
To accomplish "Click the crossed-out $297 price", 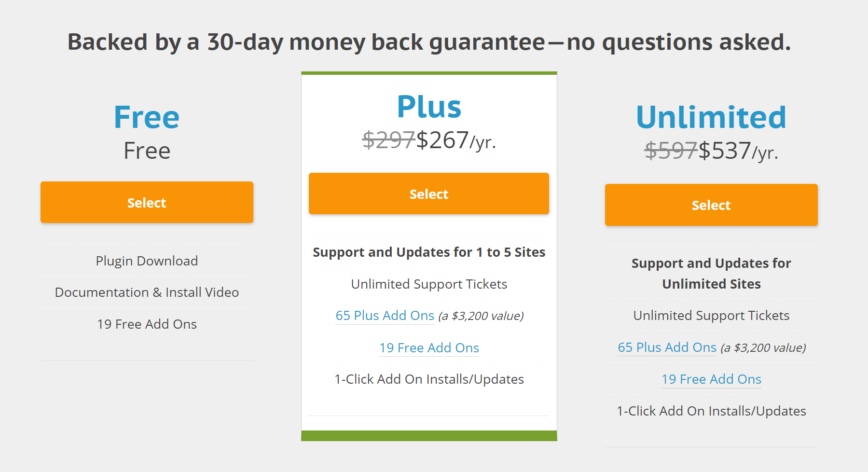I will click(x=388, y=140).
